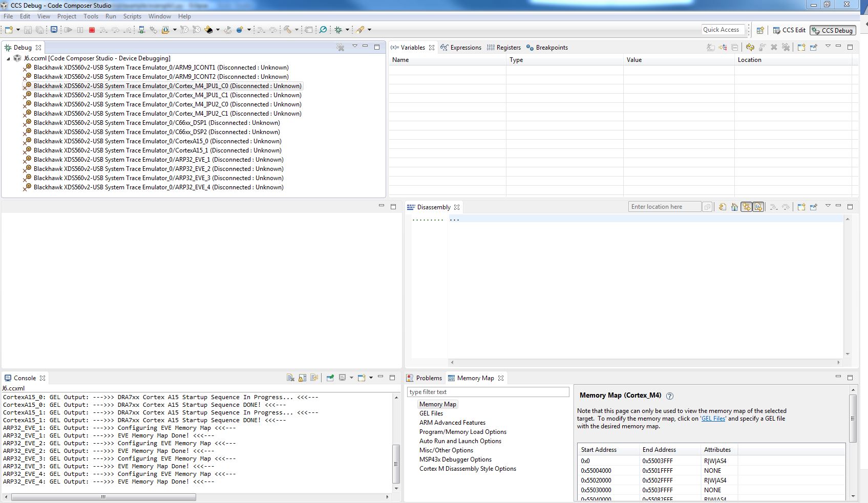Click the memory chip flash icon
This screenshot has width=868, height=503.
coord(208,30)
